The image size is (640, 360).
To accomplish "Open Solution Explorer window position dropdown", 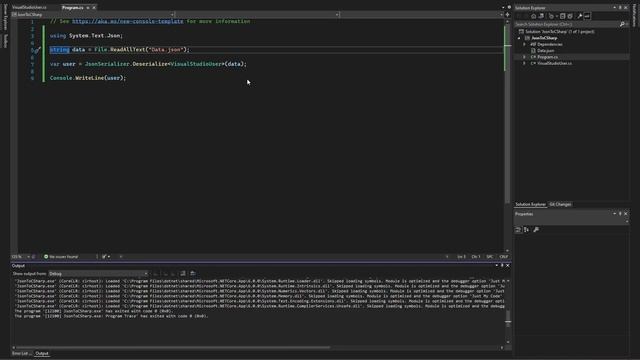I will pyautogui.click(x=614, y=8).
